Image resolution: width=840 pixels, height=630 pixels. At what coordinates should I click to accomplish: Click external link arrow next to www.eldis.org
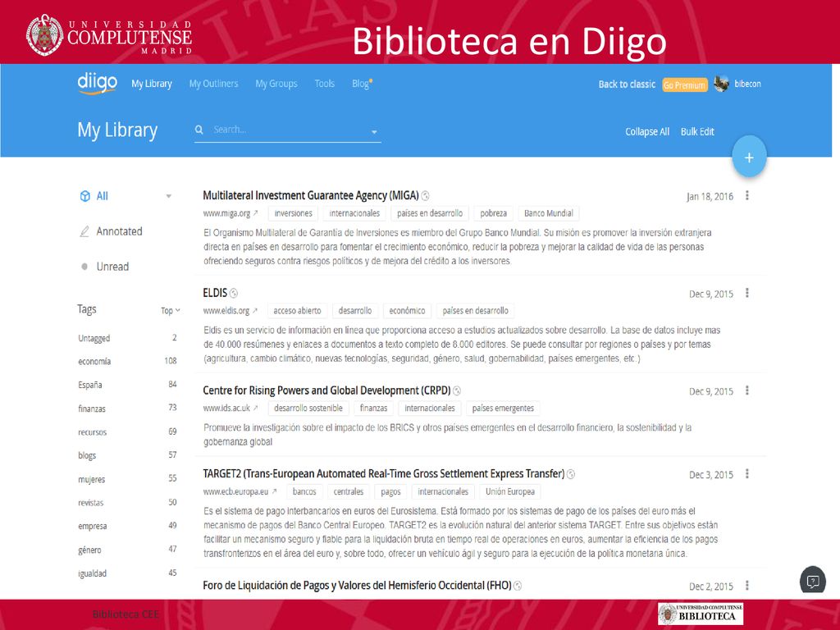255,311
